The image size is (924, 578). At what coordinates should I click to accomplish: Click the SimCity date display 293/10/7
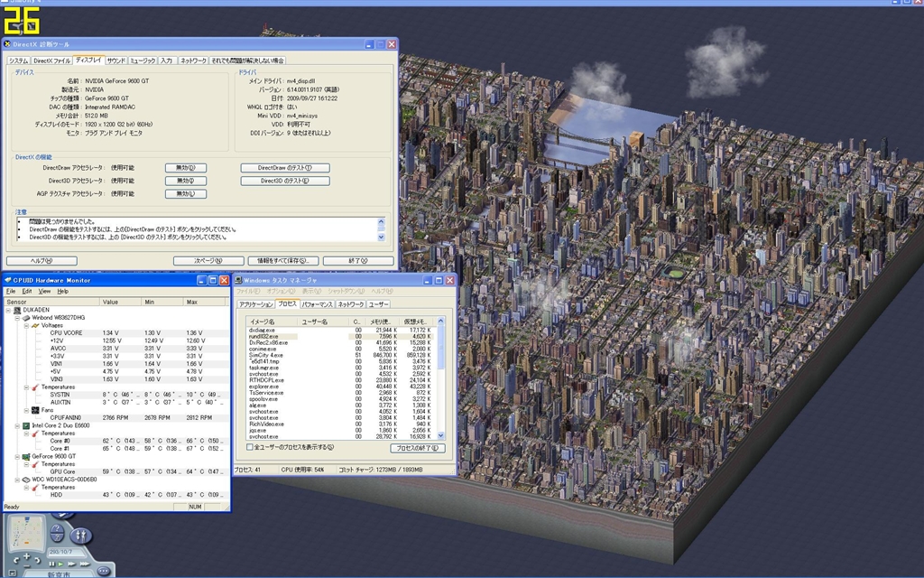click(67, 553)
